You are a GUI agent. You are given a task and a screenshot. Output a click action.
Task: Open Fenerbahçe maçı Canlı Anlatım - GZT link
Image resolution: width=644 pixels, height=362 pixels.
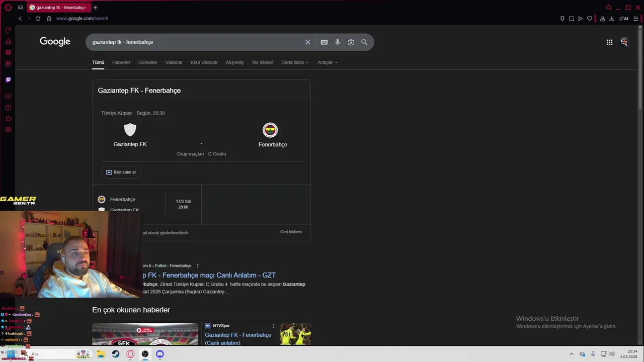[209, 275]
